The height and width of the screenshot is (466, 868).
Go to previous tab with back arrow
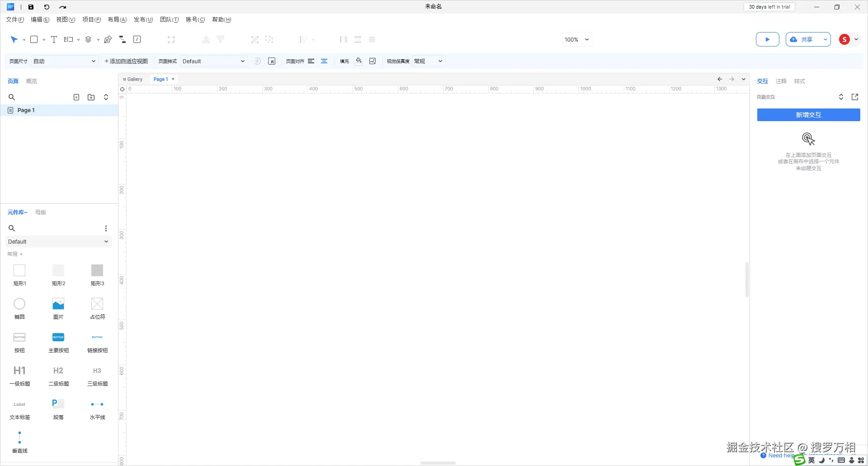point(720,79)
